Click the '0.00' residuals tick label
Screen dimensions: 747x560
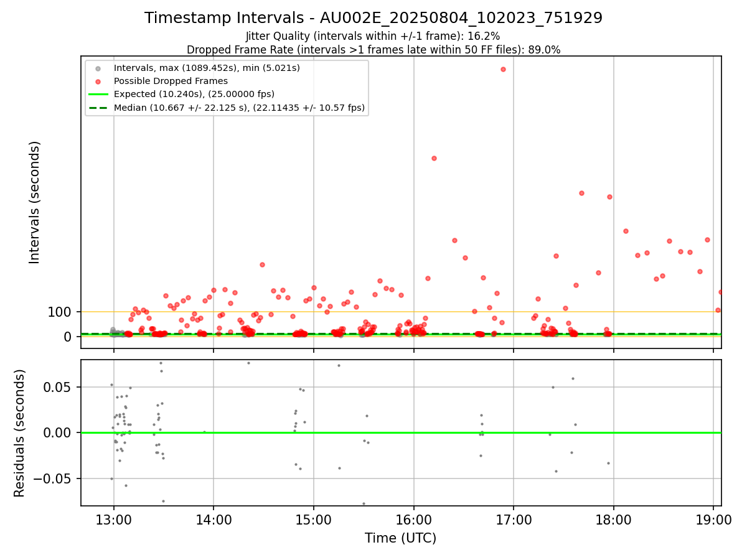coord(57,432)
